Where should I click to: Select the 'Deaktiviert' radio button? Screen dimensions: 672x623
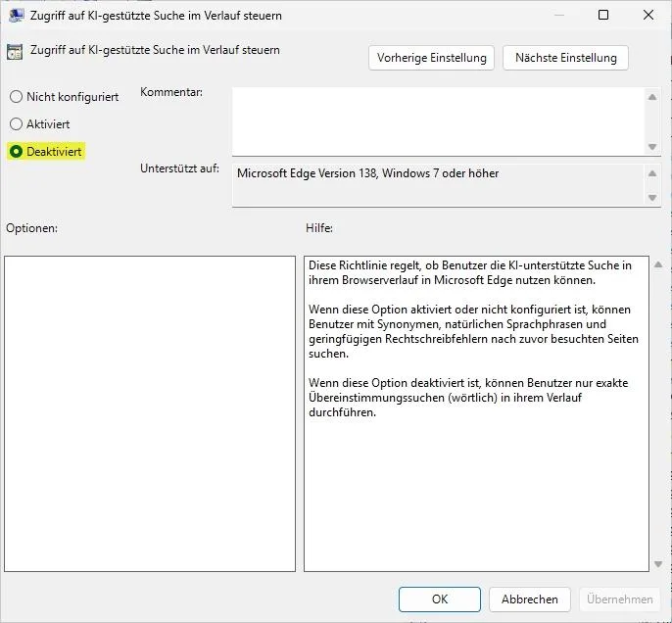pos(16,152)
